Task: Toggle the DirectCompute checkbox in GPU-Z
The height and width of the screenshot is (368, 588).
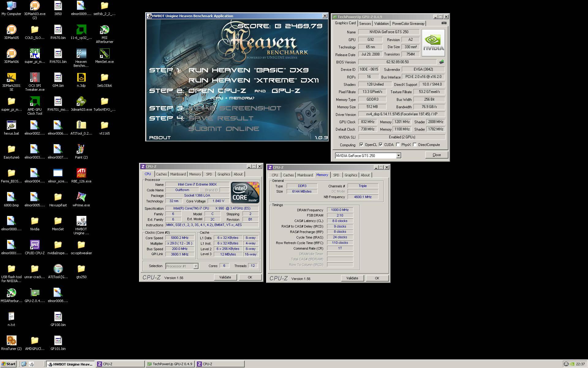Action: click(x=415, y=145)
